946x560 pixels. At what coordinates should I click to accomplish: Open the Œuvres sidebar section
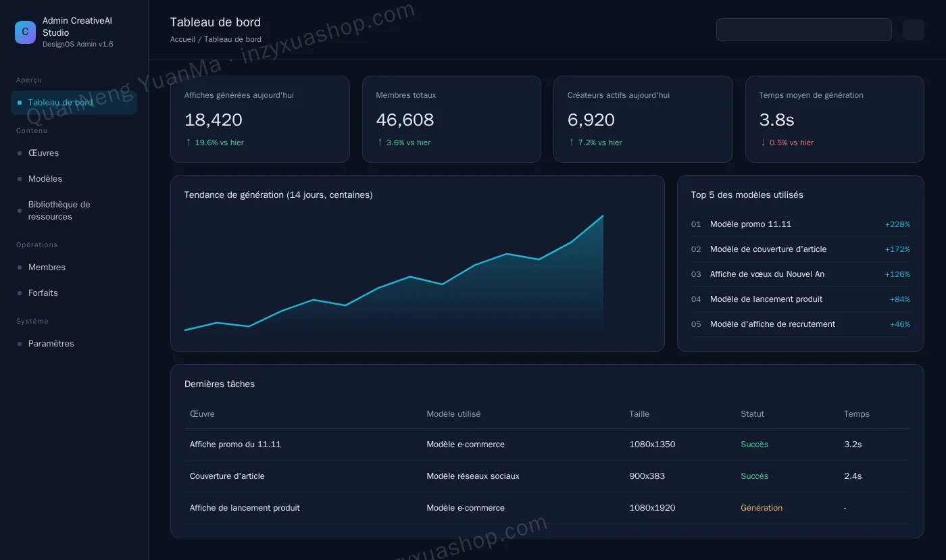click(x=74, y=153)
